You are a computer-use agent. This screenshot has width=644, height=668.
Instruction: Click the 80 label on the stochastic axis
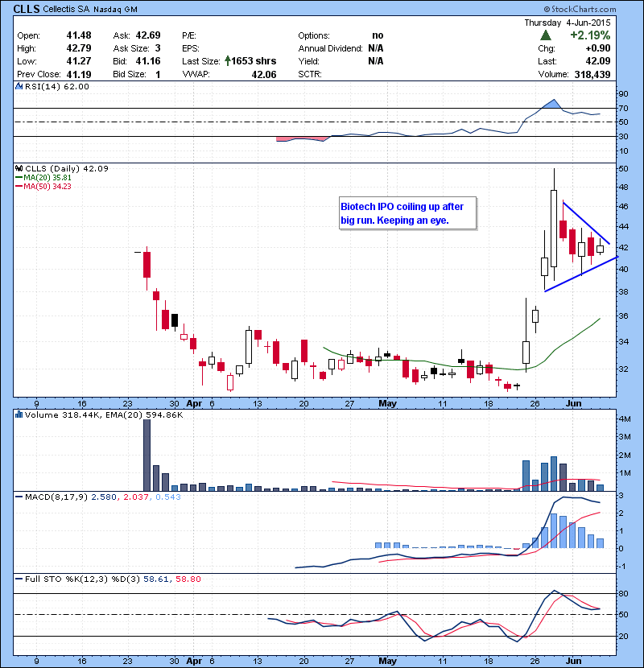tap(623, 593)
